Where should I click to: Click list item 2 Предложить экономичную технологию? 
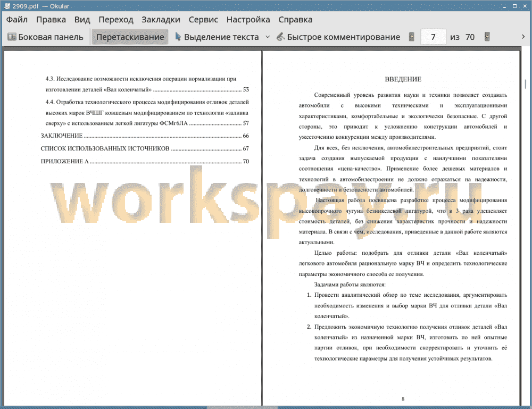click(407, 343)
